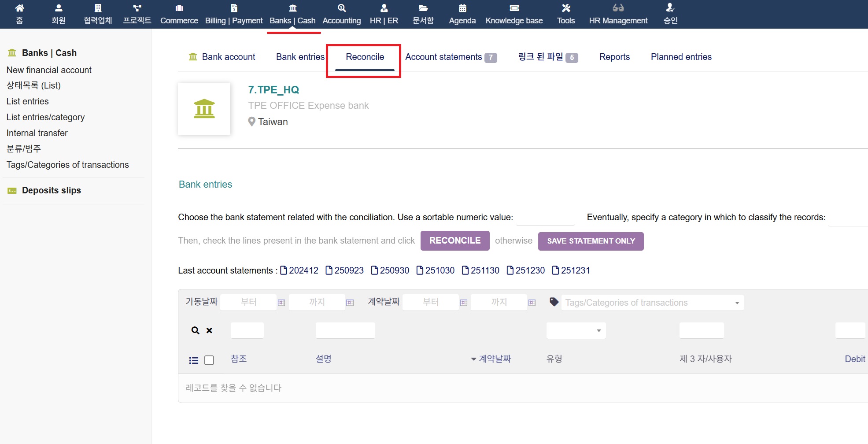Click the 251231 statement file icon
The height and width of the screenshot is (444, 868).
click(x=555, y=270)
